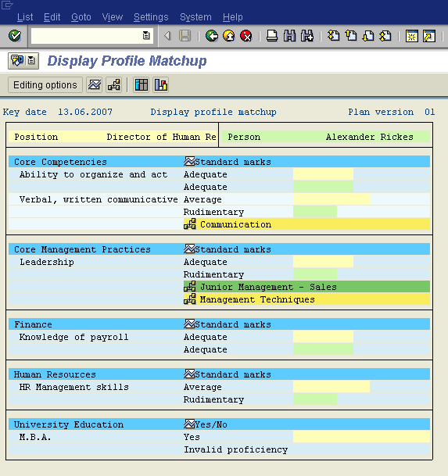The height and width of the screenshot is (476, 448).
Task: Click the icon beside Management Techniques
Action: 190,299
